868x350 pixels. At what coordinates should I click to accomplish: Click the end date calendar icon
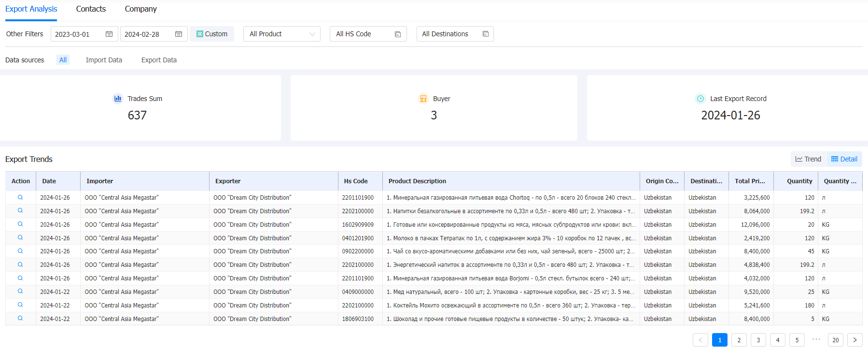coord(179,34)
